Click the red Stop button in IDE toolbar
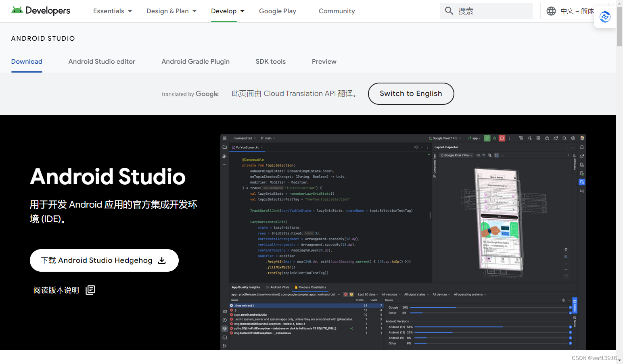The height and width of the screenshot is (364, 623). point(502,138)
